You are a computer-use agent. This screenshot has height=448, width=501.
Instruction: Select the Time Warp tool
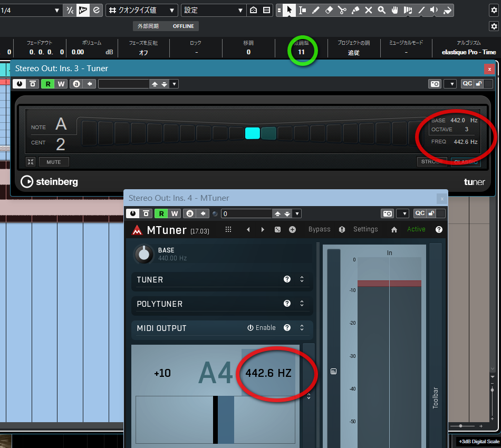(x=408, y=10)
